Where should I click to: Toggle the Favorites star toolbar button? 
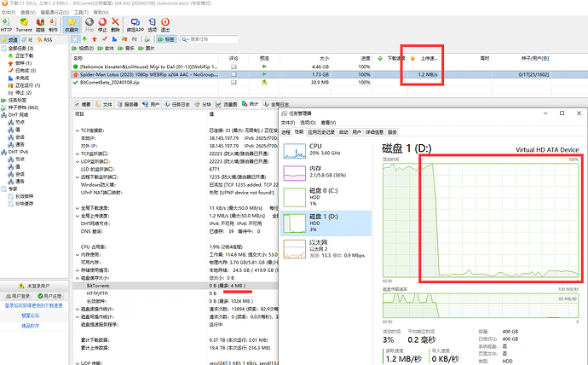coord(72,25)
